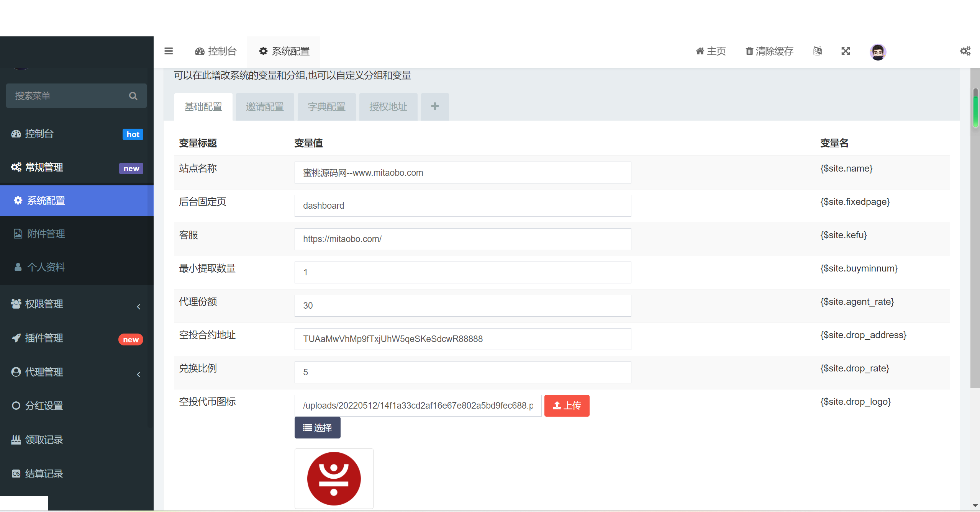Click the language switch icon in header
The image size is (980, 512).
point(817,51)
